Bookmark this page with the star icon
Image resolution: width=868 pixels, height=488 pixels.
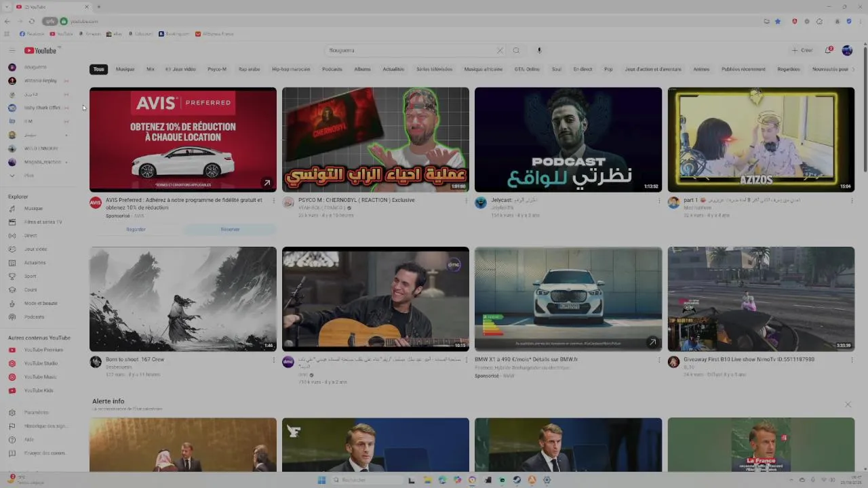tap(778, 22)
